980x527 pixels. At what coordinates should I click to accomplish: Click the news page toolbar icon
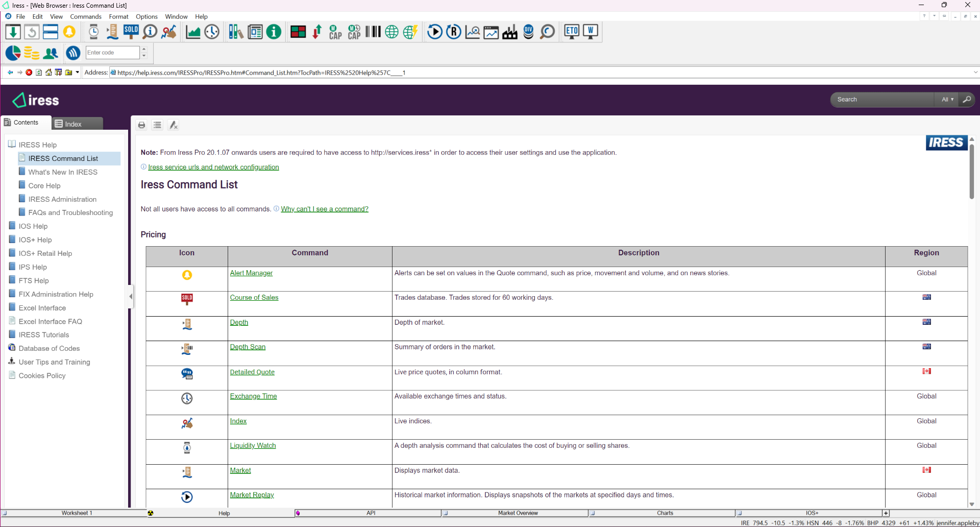[x=255, y=32]
